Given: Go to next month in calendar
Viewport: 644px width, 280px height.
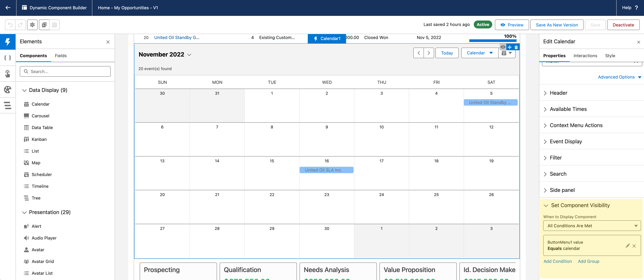Looking at the screenshot, I should 429,53.
